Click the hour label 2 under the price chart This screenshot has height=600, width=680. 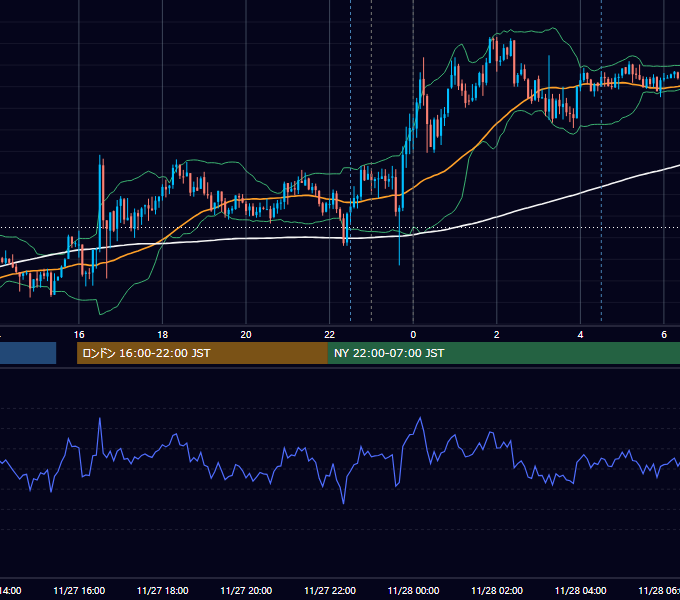pos(497,335)
